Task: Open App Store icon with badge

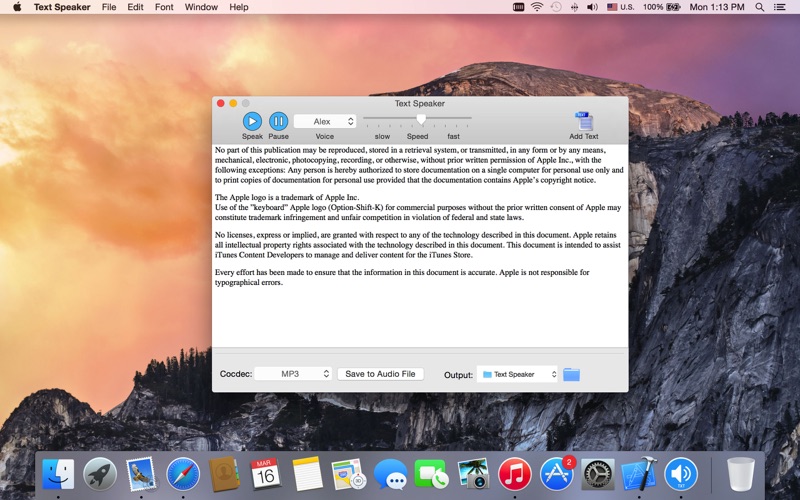Action: click(557, 474)
